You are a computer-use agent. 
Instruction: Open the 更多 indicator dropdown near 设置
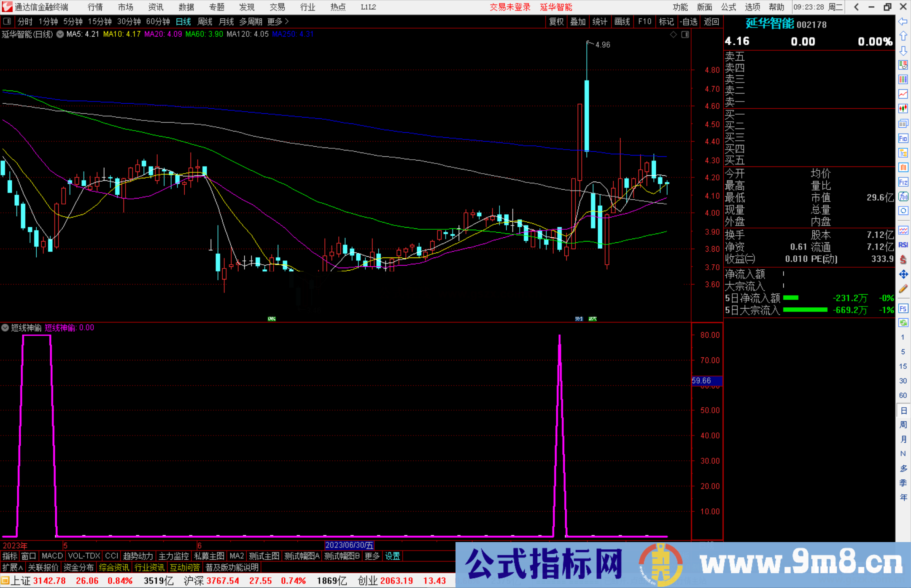(x=372, y=556)
